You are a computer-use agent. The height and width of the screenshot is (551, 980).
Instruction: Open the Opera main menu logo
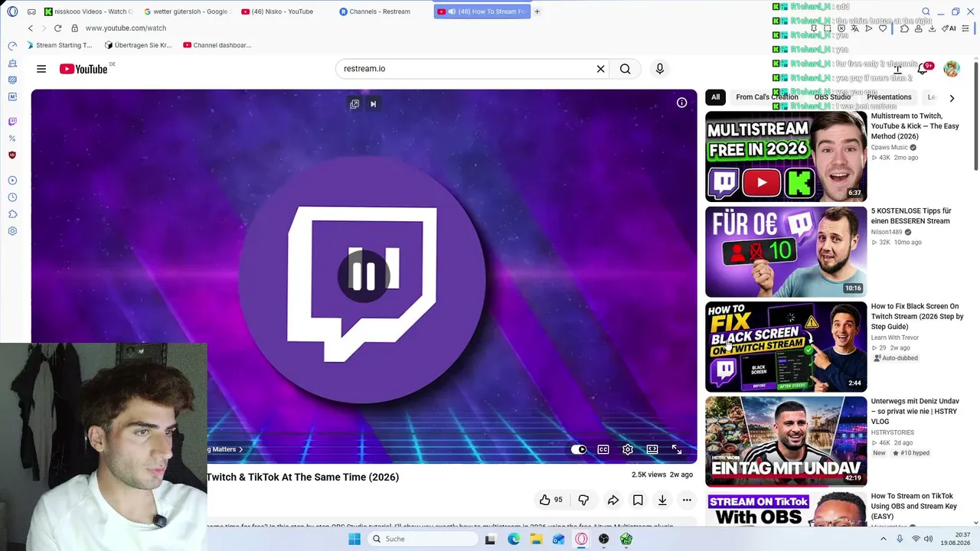(x=11, y=11)
